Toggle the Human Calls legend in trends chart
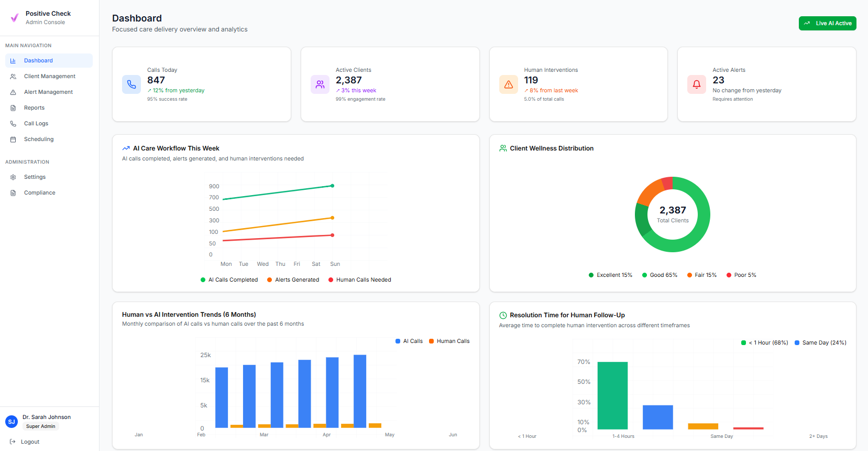The image size is (868, 451). 449,341
